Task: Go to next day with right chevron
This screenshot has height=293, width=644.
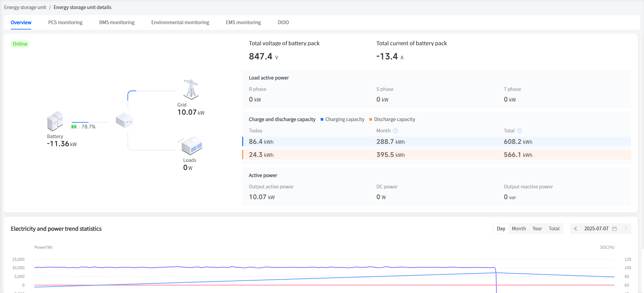Action: pyautogui.click(x=626, y=229)
